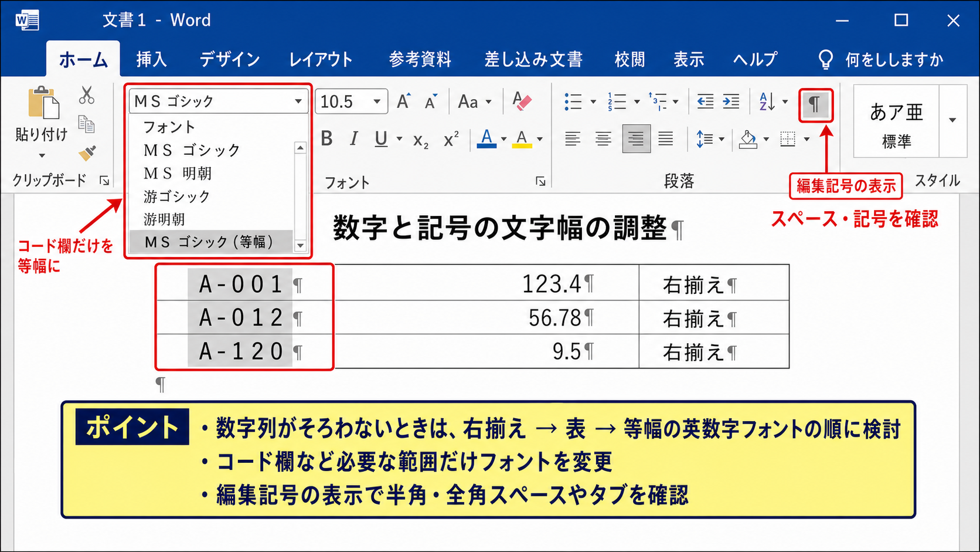
Task: Switch to the デザイン tab
Action: pyautogui.click(x=229, y=59)
